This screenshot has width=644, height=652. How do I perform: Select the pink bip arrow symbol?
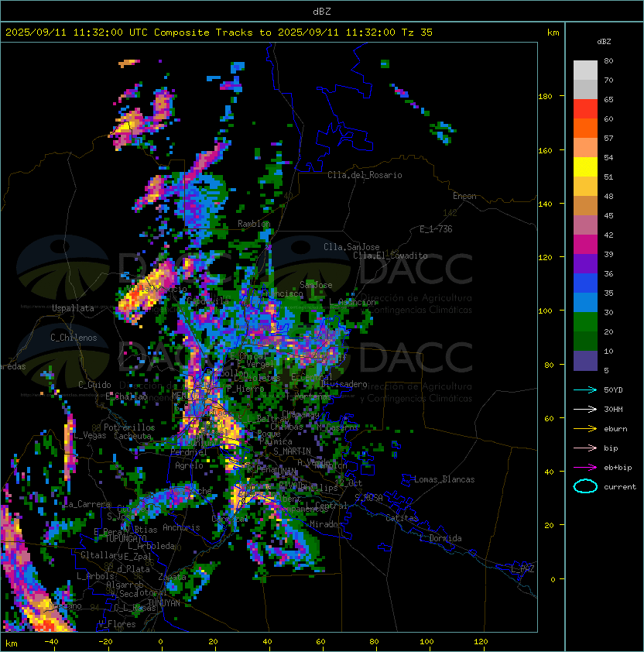585,448
